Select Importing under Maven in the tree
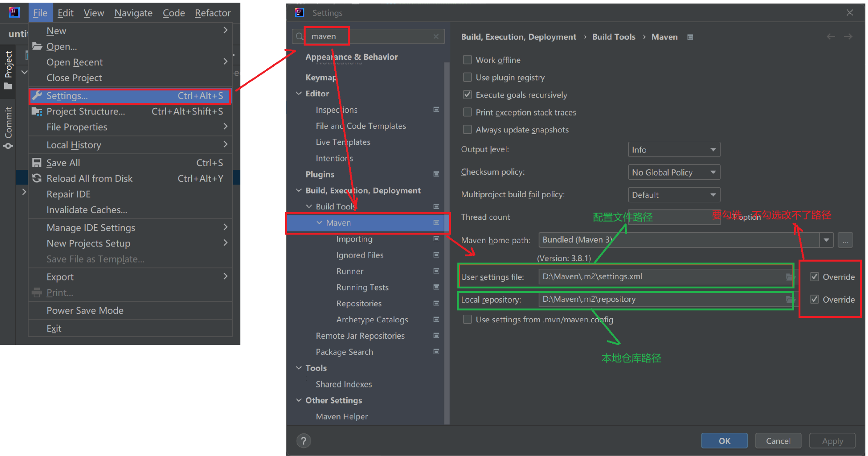Viewport: 868px width, 456px height. pos(354,239)
